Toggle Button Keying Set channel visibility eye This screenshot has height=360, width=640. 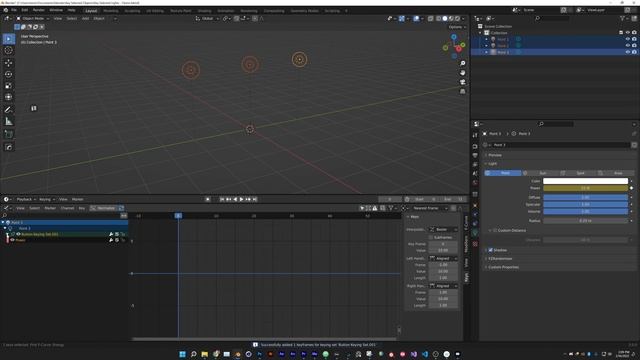pyautogui.click(x=18, y=234)
